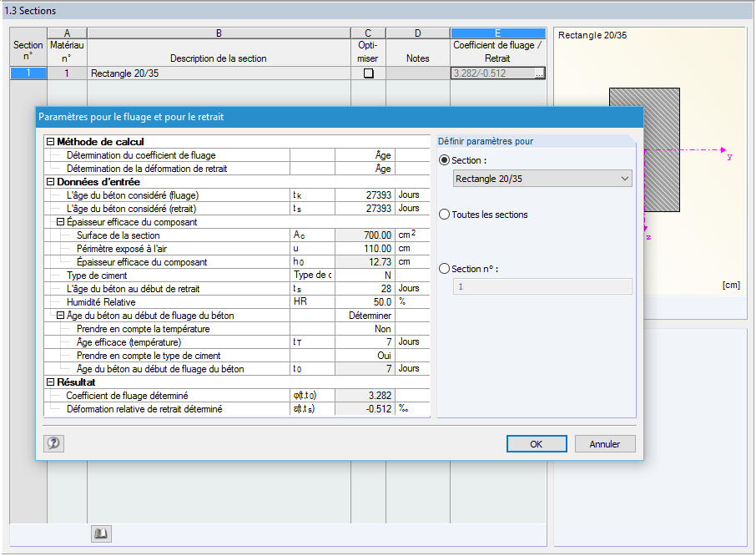Click determined shrinkage value -0.512
Image resolution: width=756 pixels, height=556 pixels.
(x=365, y=409)
